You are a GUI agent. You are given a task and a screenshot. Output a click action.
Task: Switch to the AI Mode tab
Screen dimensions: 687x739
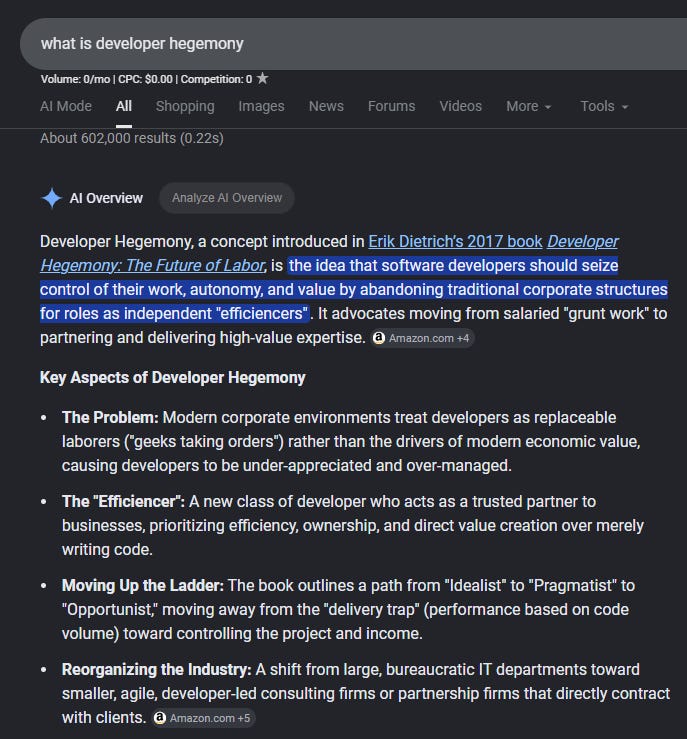tap(66, 107)
